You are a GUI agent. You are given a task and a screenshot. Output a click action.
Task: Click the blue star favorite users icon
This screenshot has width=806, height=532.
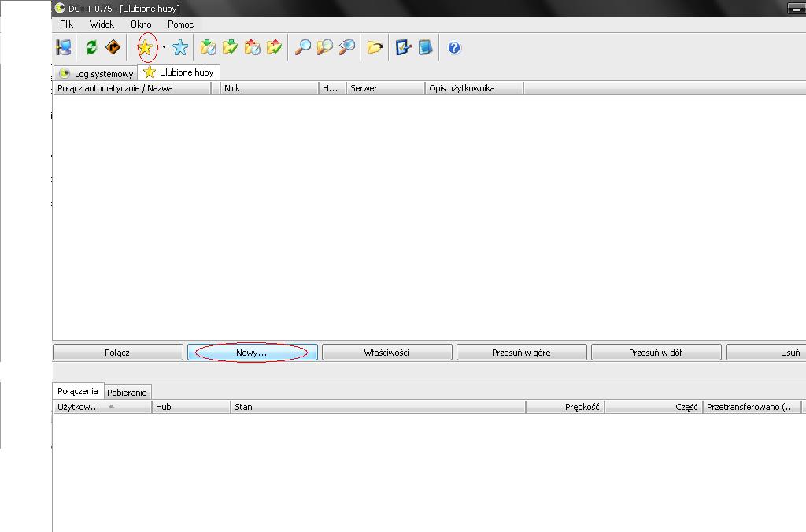[180, 48]
